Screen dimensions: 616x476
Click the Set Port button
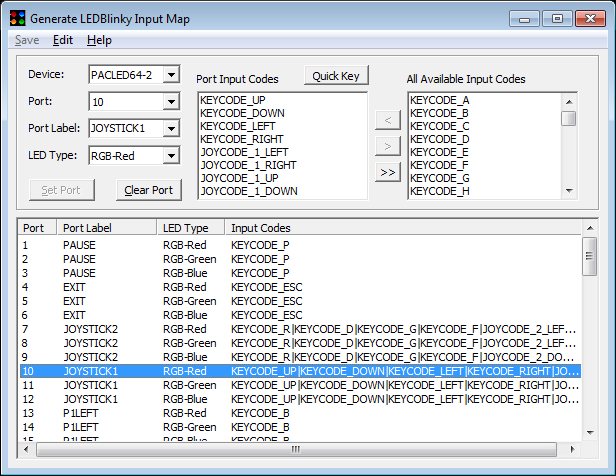(62, 190)
